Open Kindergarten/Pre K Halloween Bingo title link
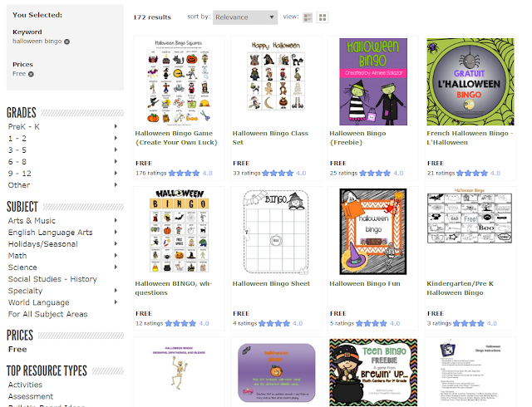 point(460,288)
